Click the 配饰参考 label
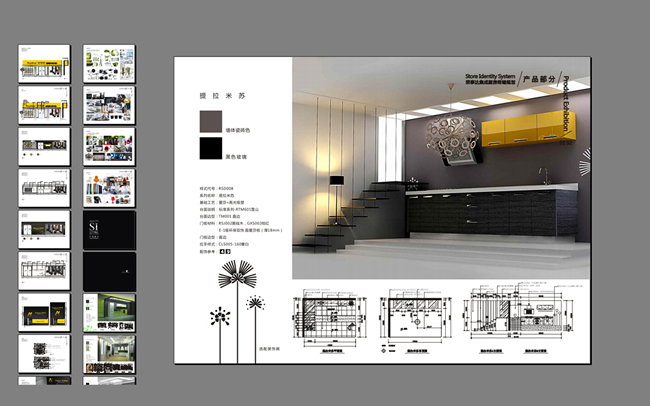This screenshot has width=650, height=406. [x=209, y=251]
